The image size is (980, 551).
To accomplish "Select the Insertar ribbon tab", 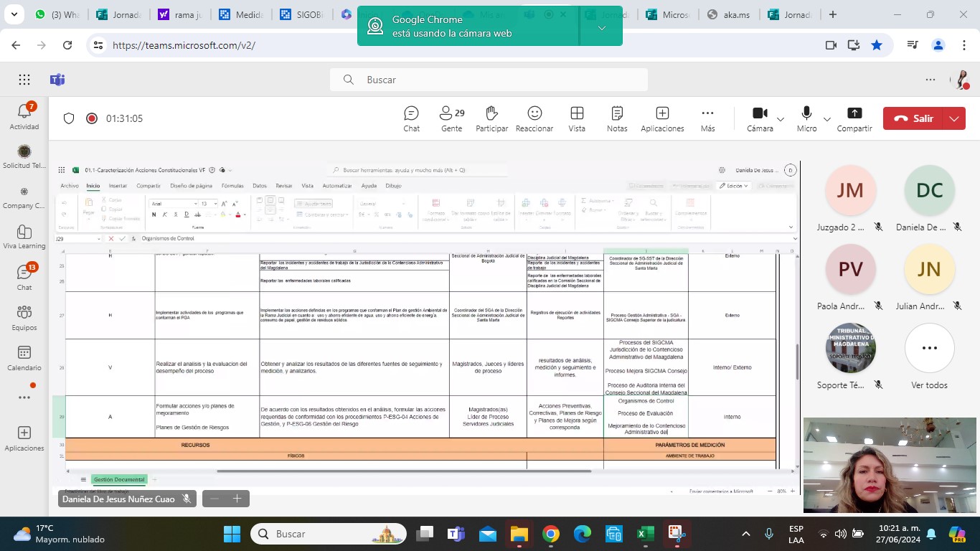I will 118,186.
